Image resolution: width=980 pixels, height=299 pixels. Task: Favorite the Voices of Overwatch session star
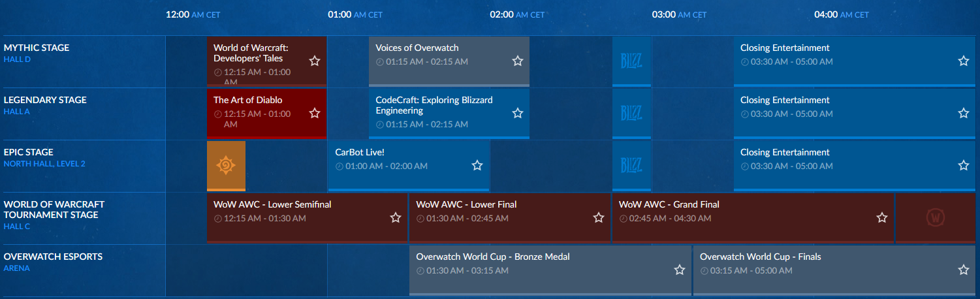[518, 61]
